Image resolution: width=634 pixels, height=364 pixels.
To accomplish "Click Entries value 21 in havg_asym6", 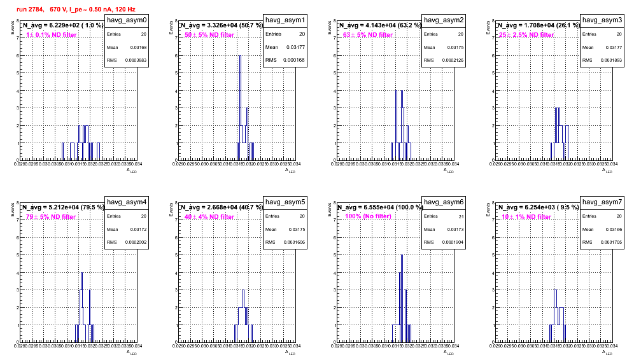I will pos(461,217).
